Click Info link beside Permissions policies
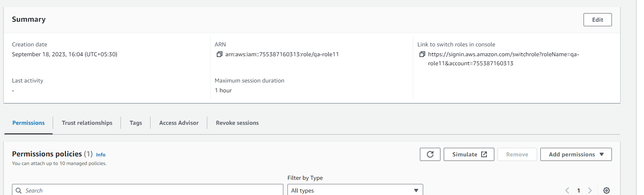Viewport: 644px width, 195px height. (x=101, y=155)
